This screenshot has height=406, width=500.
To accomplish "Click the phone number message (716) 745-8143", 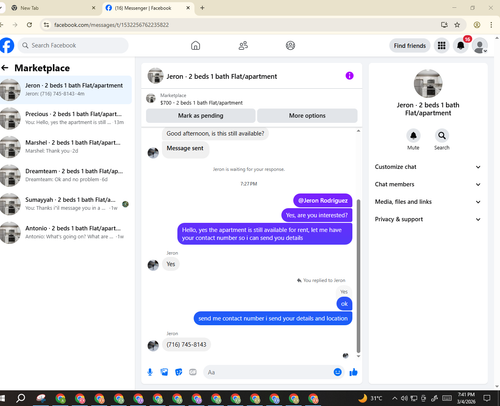I will pos(186,344).
